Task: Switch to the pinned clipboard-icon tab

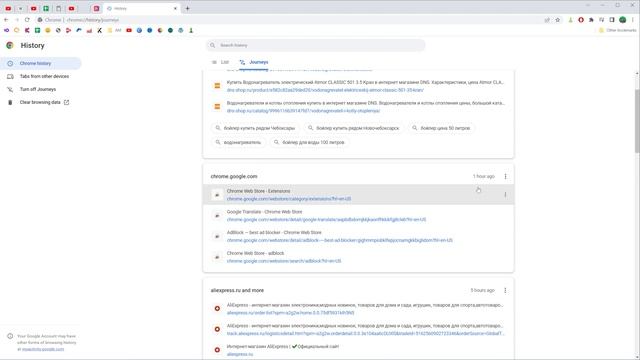Action: click(x=58, y=8)
